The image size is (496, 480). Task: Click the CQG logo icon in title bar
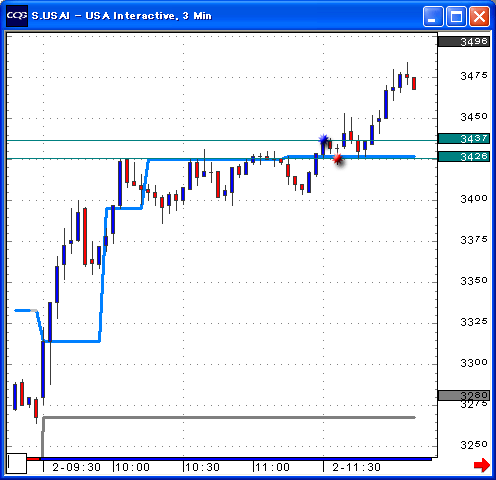(17, 16)
